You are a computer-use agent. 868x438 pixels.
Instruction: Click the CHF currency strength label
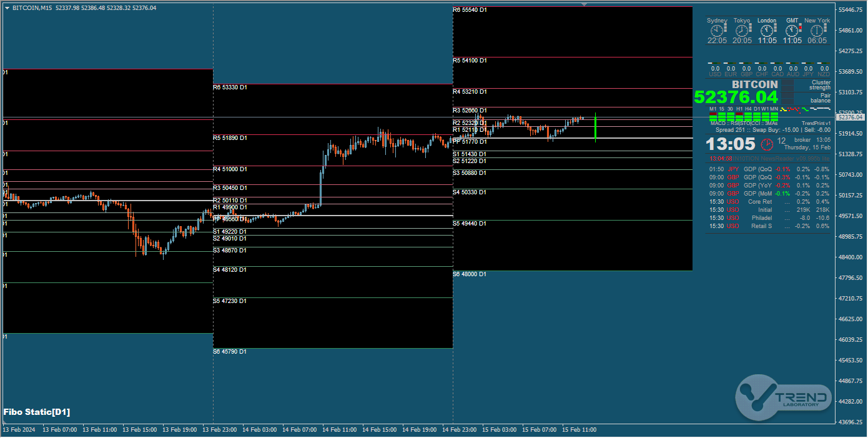pos(762,74)
